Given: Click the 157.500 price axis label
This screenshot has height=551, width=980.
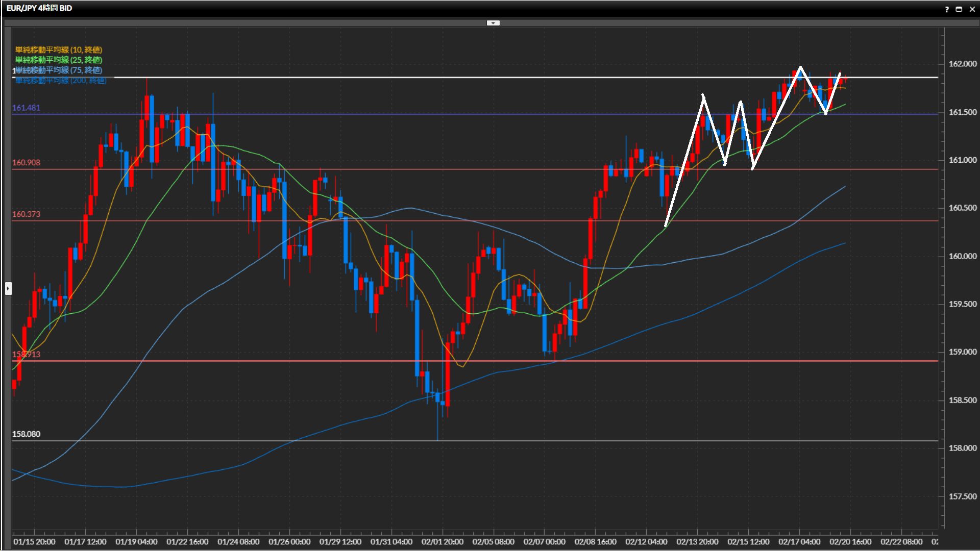Looking at the screenshot, I should pos(962,496).
